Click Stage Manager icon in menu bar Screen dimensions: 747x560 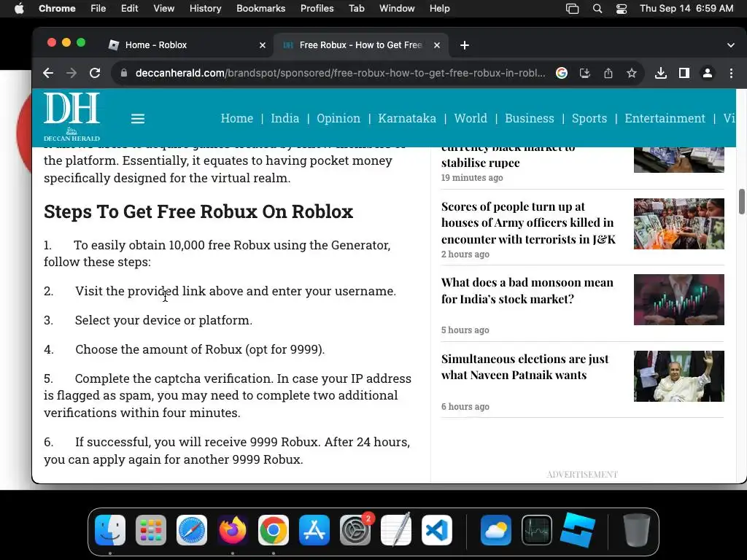[572, 9]
